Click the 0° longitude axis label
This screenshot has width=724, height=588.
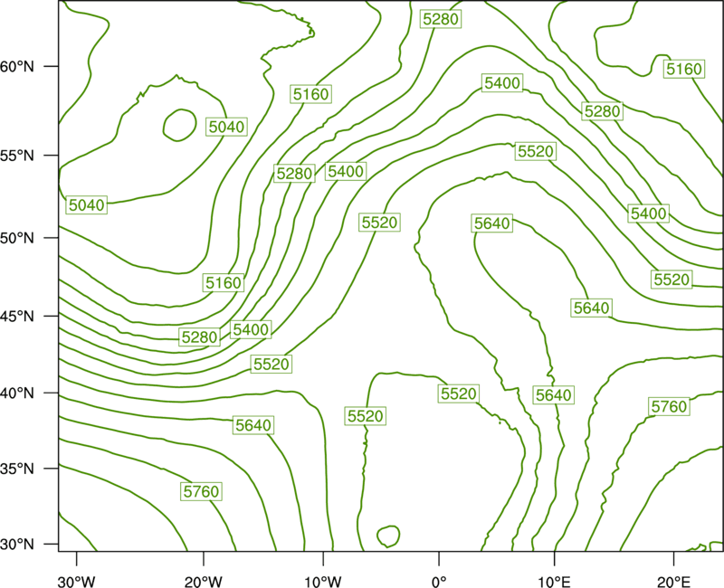(439, 582)
